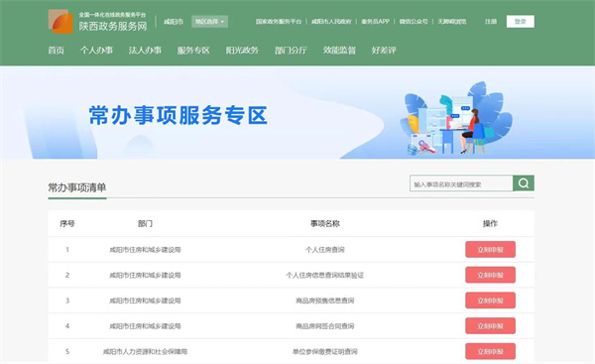Click the 常办事项服务专区 banner title
Viewport: 595px width, 364px height.
(178, 115)
